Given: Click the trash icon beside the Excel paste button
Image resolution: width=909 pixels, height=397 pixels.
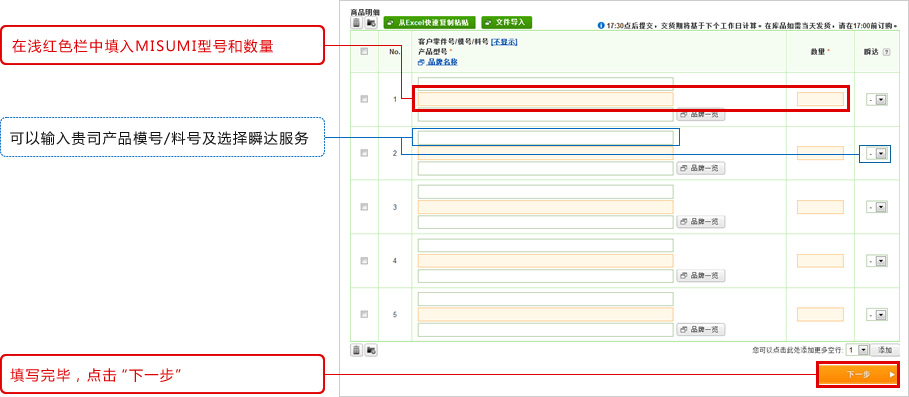Looking at the screenshot, I should (357, 23).
